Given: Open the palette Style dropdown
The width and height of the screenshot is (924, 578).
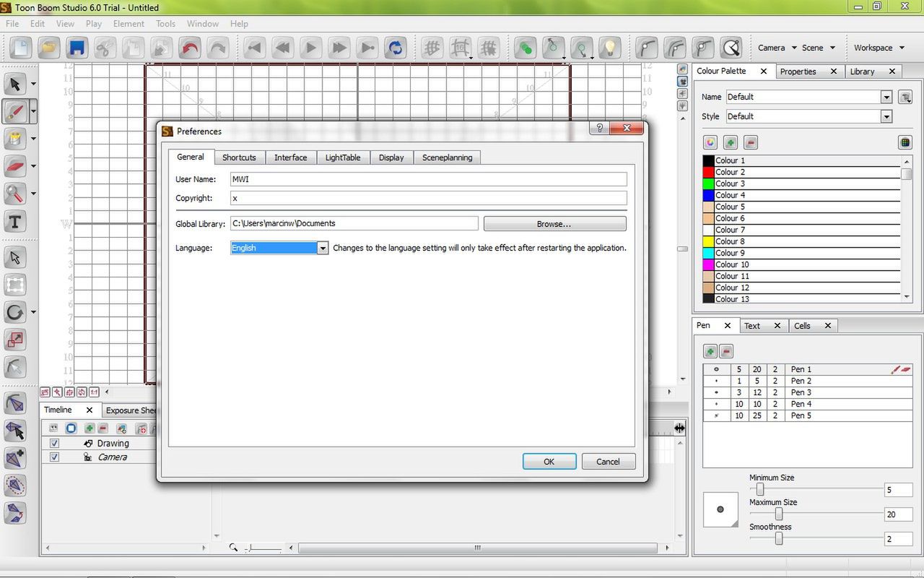Looking at the screenshot, I should click(x=886, y=116).
